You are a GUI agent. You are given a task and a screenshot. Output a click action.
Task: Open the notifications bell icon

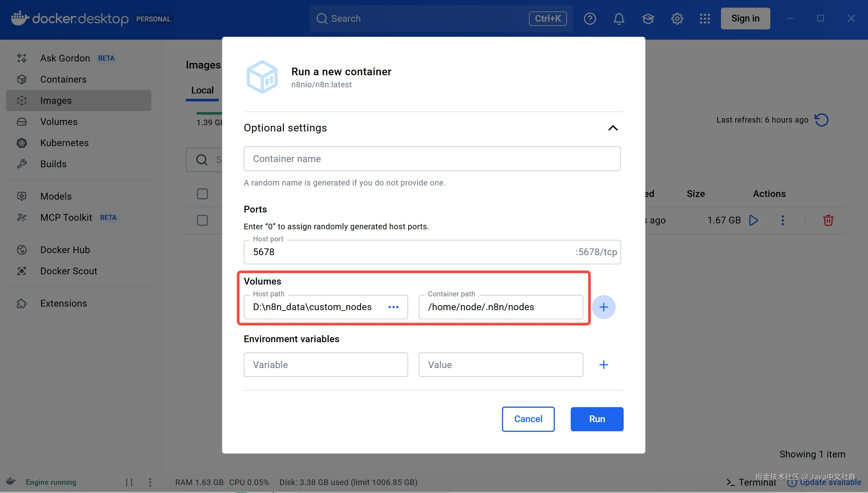click(x=619, y=19)
